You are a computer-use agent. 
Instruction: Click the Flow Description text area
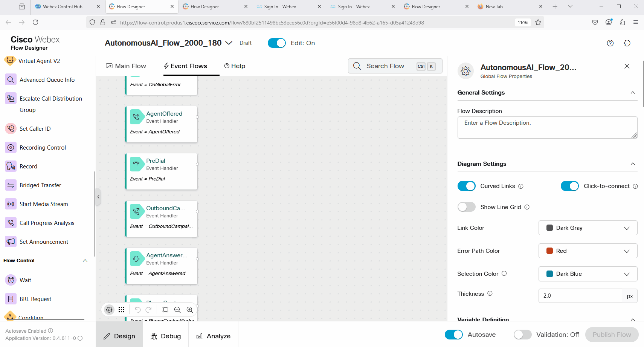tap(547, 127)
